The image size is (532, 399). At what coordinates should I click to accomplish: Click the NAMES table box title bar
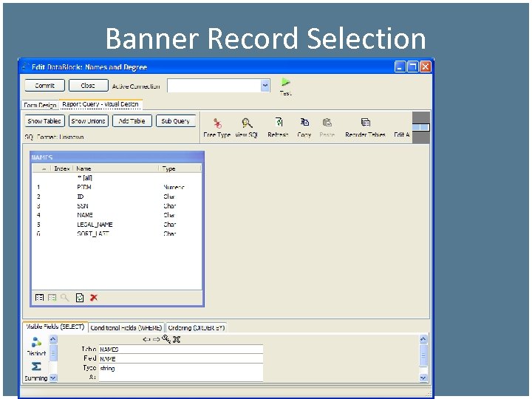click(x=117, y=157)
